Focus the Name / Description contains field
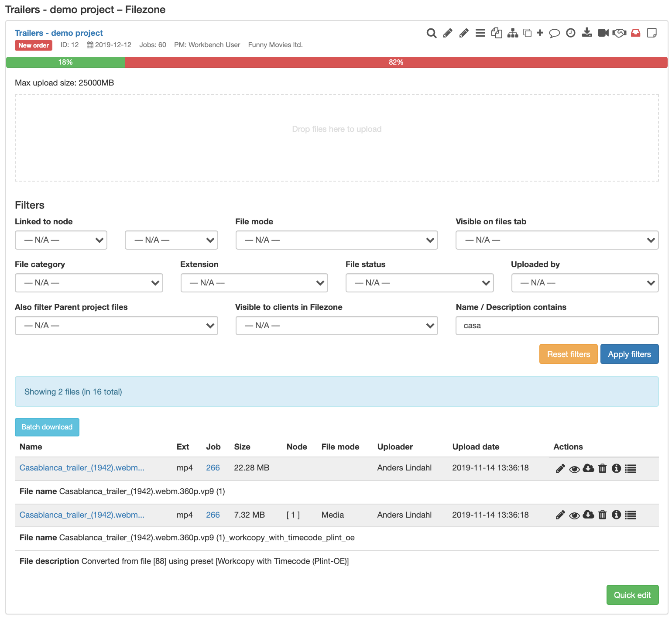The height and width of the screenshot is (618, 672). (557, 326)
